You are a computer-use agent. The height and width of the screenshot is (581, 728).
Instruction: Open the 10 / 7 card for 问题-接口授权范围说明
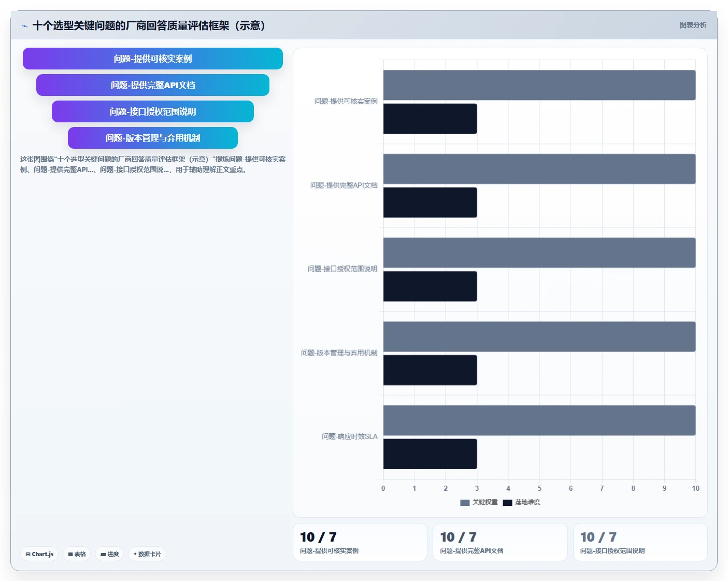pos(640,542)
